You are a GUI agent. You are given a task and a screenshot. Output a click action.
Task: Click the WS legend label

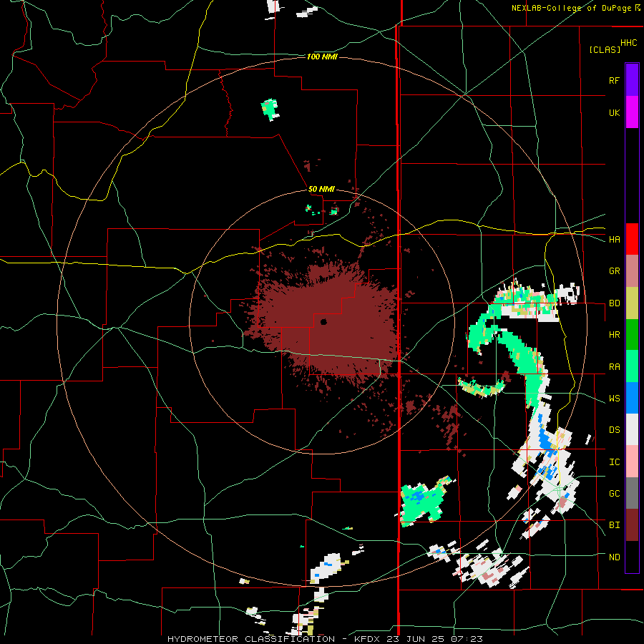614,399
